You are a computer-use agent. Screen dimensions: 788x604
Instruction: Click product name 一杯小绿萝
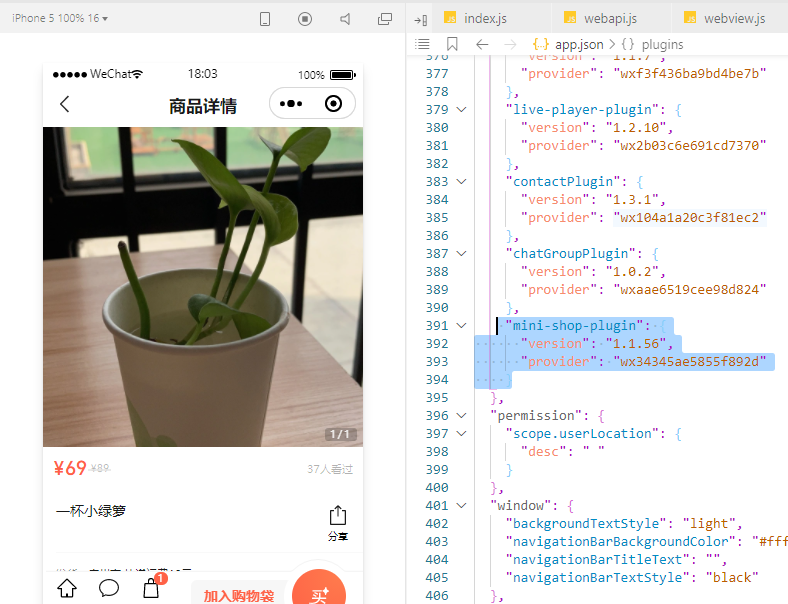[x=91, y=511]
